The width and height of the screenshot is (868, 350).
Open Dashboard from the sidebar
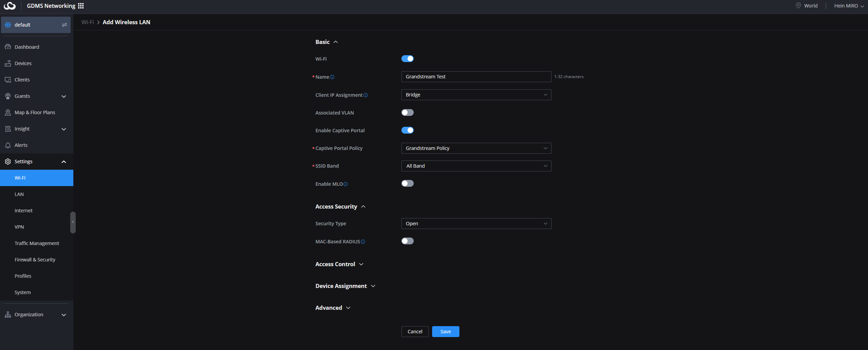point(27,47)
